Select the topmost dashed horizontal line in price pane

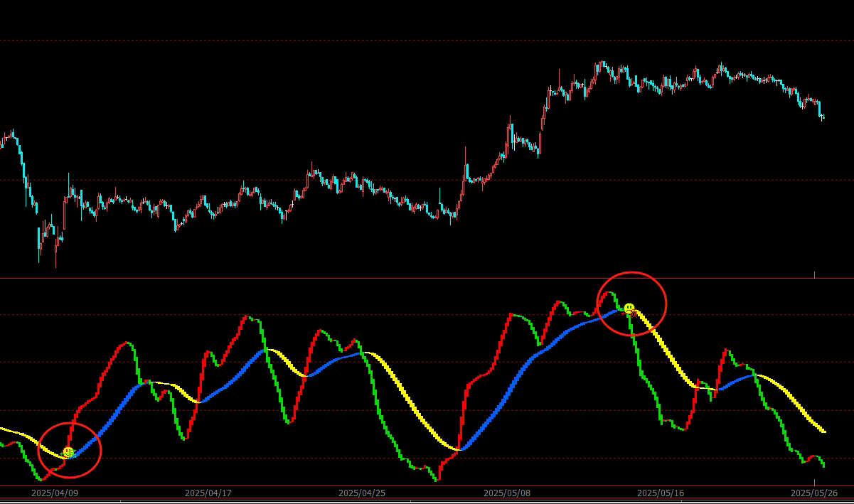coord(427,41)
